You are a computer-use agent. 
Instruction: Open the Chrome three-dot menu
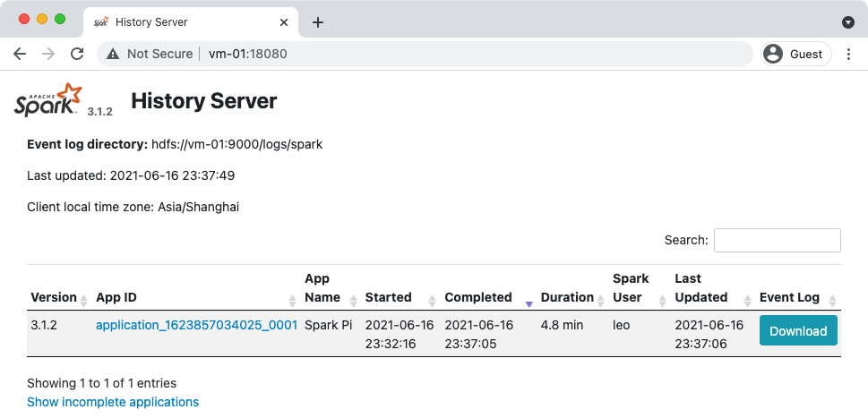pyautogui.click(x=848, y=54)
